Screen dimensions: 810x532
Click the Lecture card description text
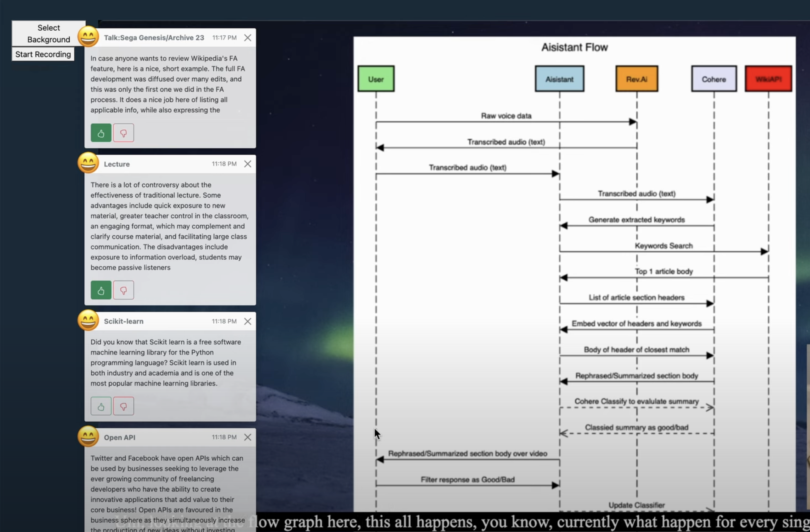click(x=169, y=226)
